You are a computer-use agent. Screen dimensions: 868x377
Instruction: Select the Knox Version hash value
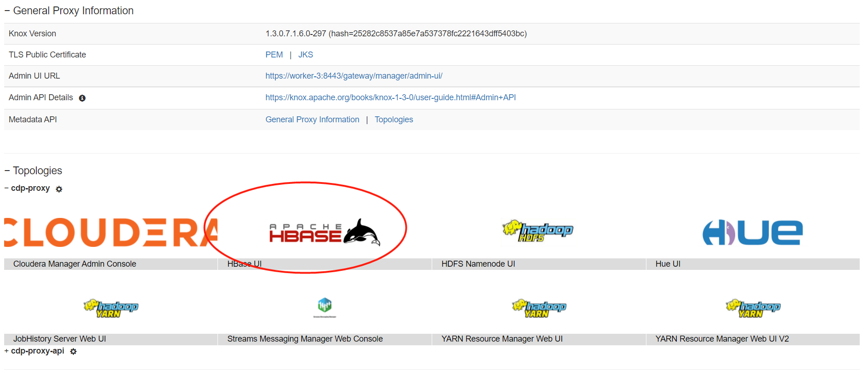point(428,34)
